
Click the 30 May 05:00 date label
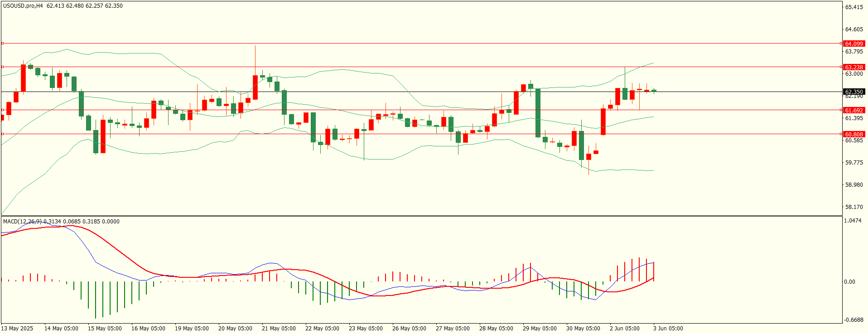583,329
